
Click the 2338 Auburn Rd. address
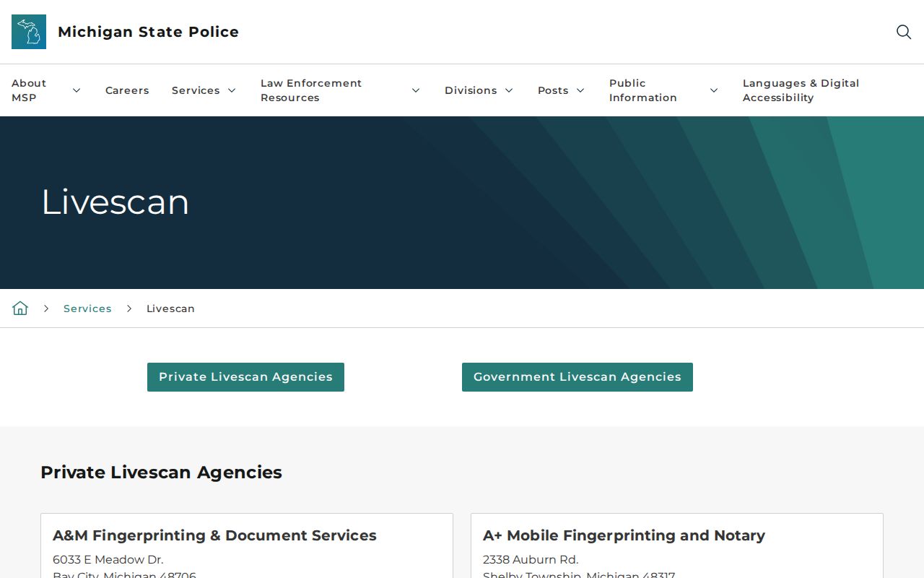point(531,560)
